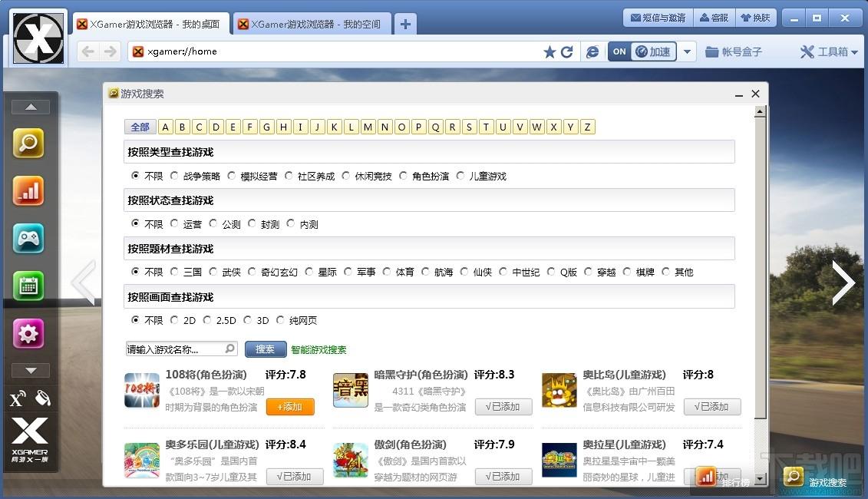Click 已添加 button for 奥比岛

point(712,407)
